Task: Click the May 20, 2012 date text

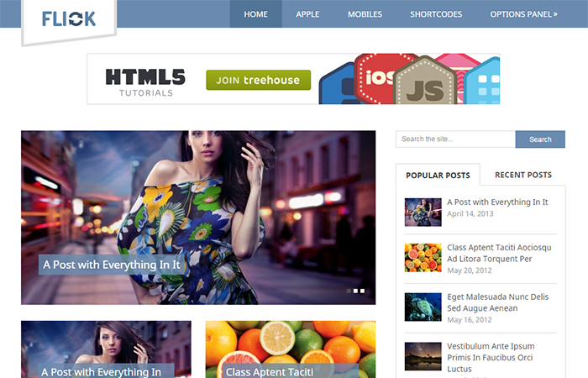Action: [469, 270]
